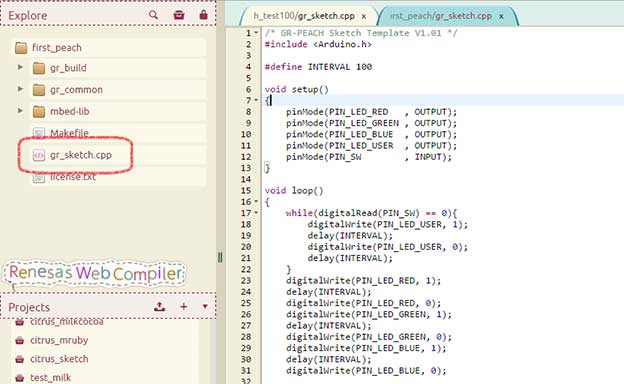Image resolution: width=624 pixels, height=384 pixels.
Task: Open the citrus_sketch project
Action: 59,359
